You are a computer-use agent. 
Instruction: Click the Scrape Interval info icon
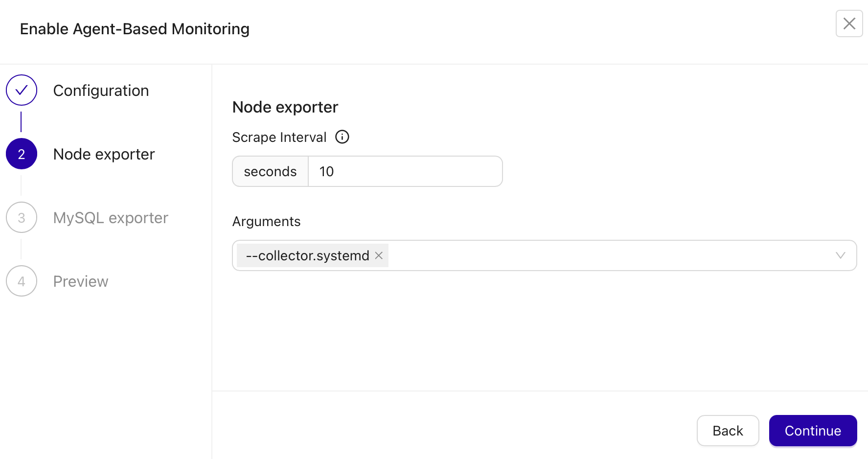click(x=342, y=137)
